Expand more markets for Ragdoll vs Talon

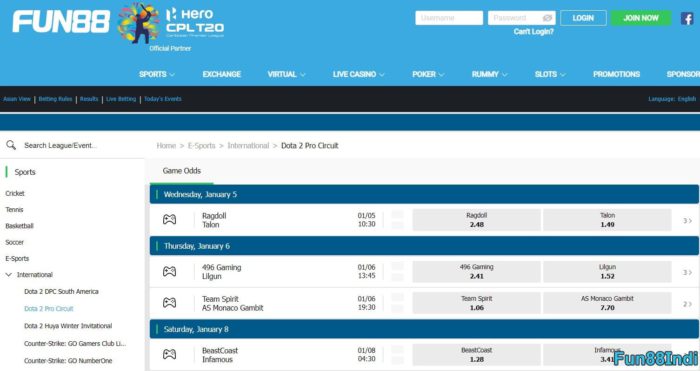(x=688, y=221)
